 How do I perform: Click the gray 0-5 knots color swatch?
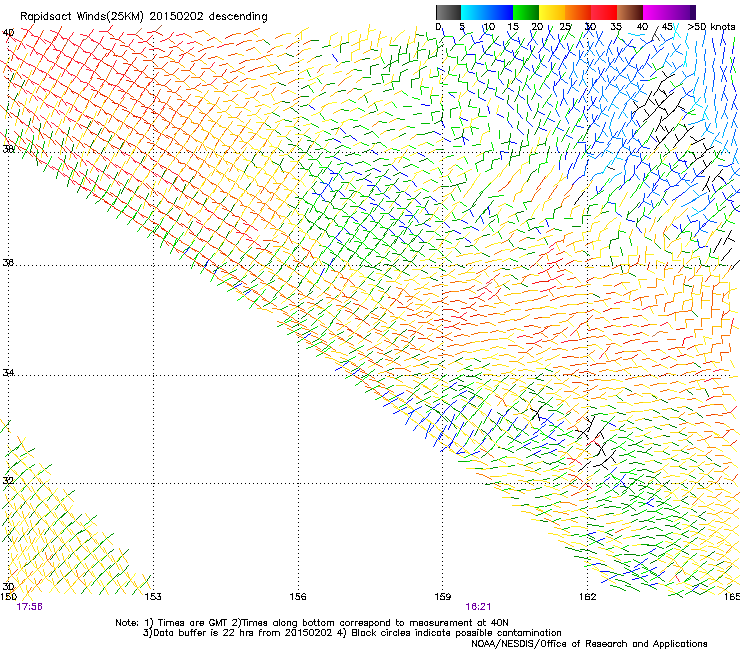tap(448, 12)
